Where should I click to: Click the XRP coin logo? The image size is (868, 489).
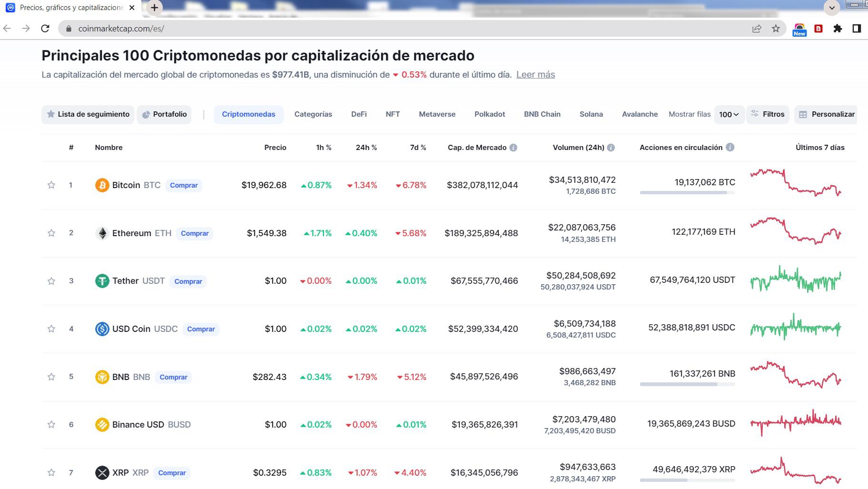click(x=102, y=473)
